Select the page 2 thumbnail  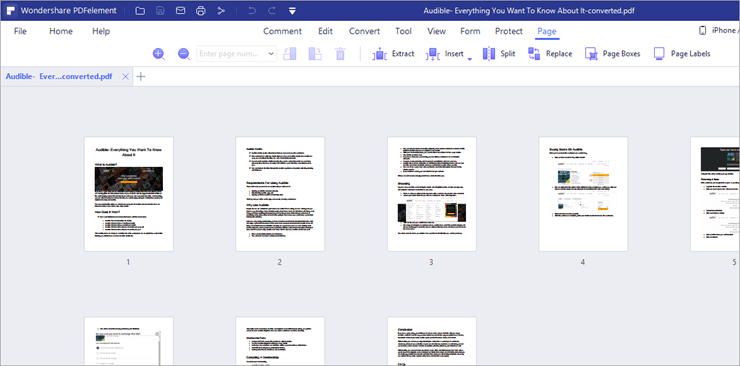click(280, 194)
